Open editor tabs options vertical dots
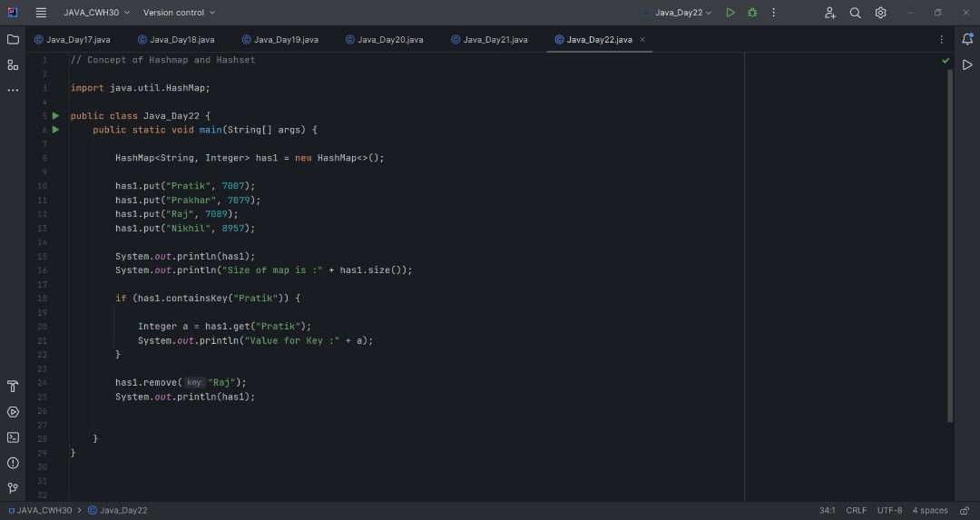This screenshot has width=980, height=520. pos(941,39)
